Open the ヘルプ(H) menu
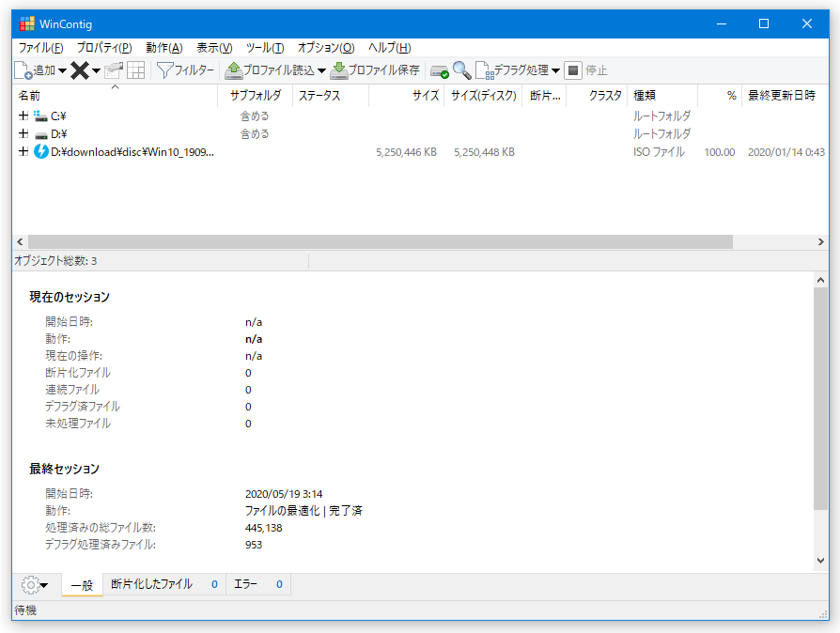840x633 pixels. point(390,48)
